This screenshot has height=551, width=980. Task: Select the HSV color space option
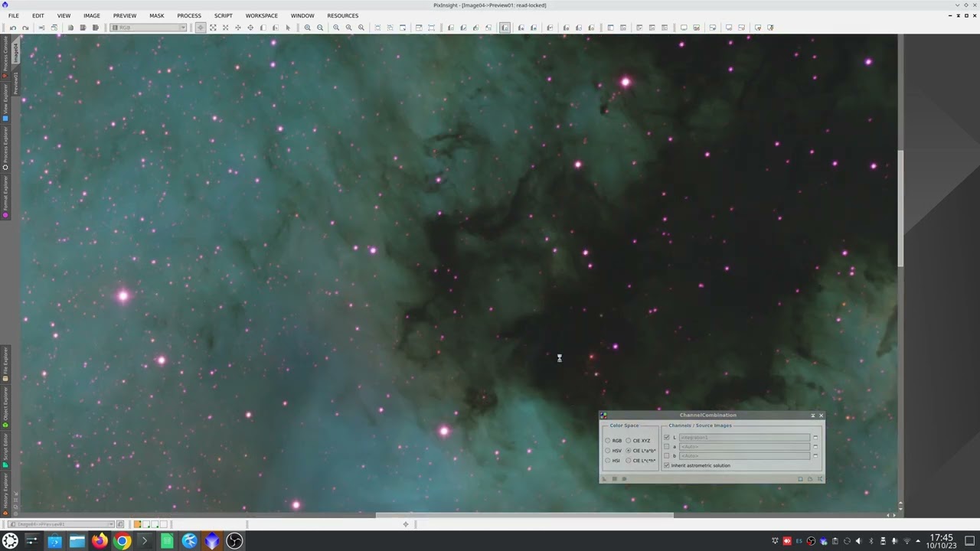click(x=607, y=451)
